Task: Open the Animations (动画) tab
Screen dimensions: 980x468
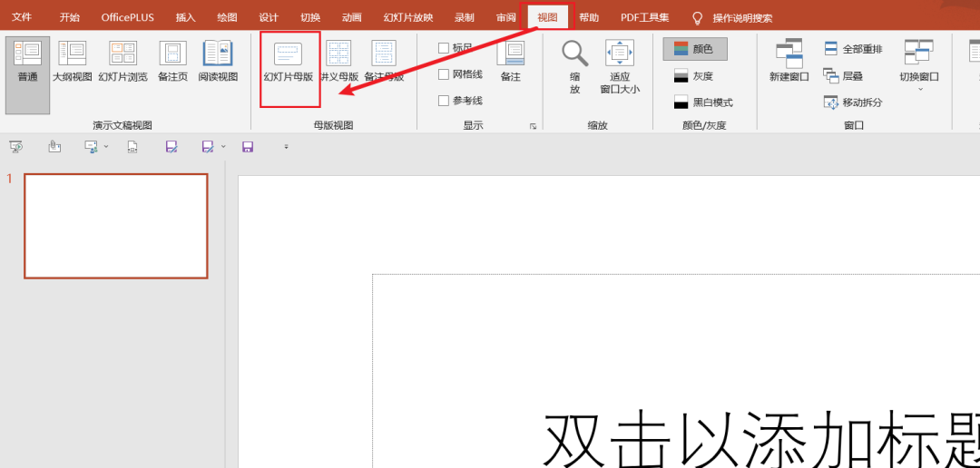Action: pos(352,17)
